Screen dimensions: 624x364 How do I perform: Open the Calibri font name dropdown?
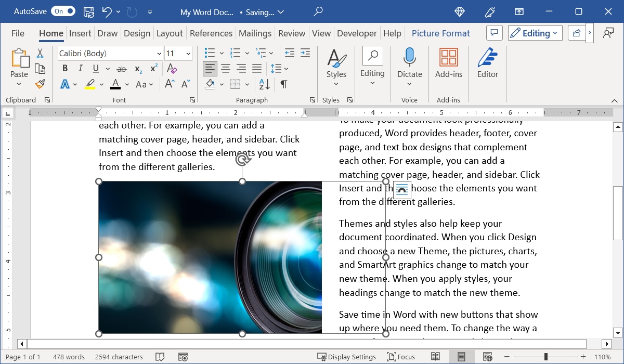tap(159, 53)
